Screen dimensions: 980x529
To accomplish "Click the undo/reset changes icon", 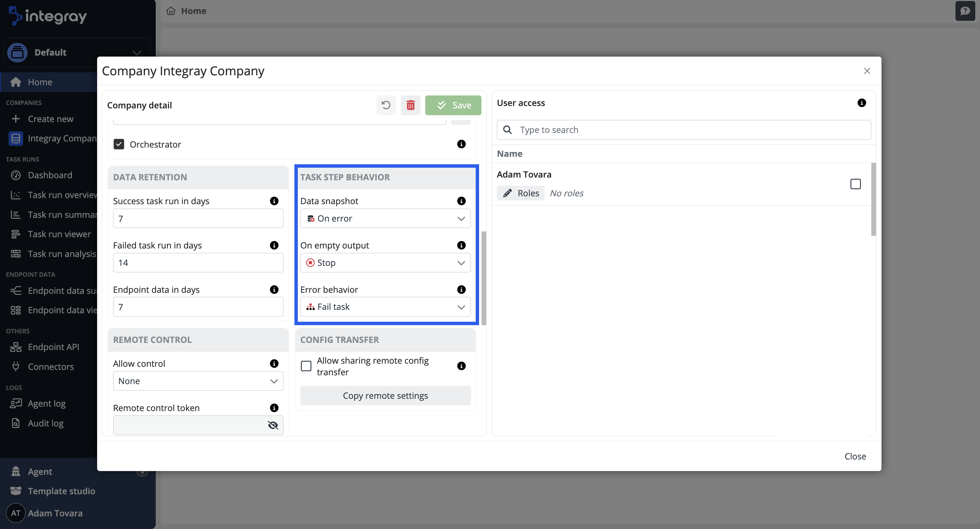I will pos(386,105).
